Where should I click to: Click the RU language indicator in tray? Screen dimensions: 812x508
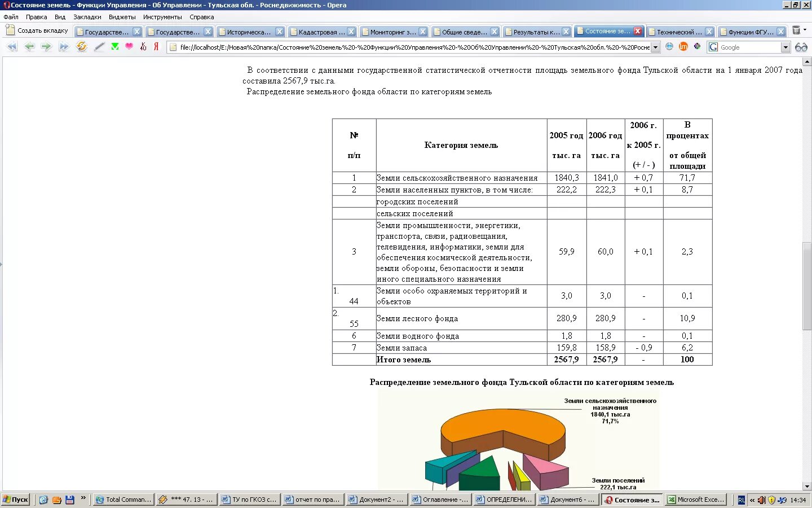click(741, 500)
